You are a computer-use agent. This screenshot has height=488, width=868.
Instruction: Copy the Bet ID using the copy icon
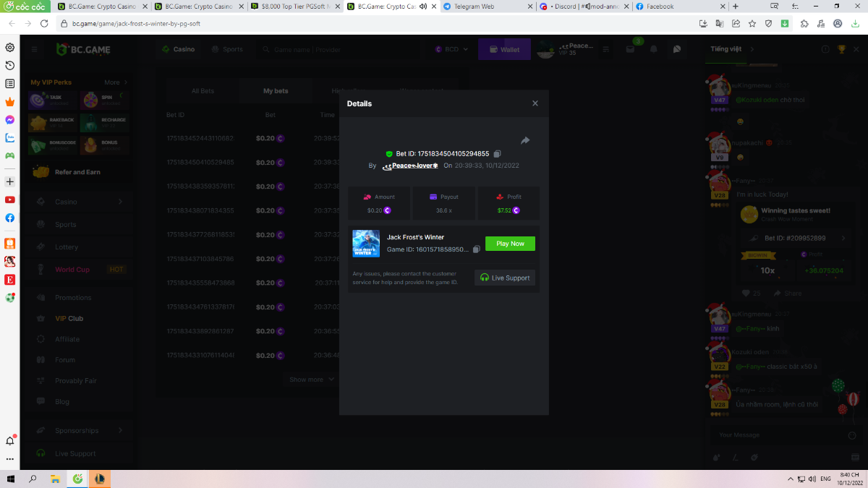497,154
